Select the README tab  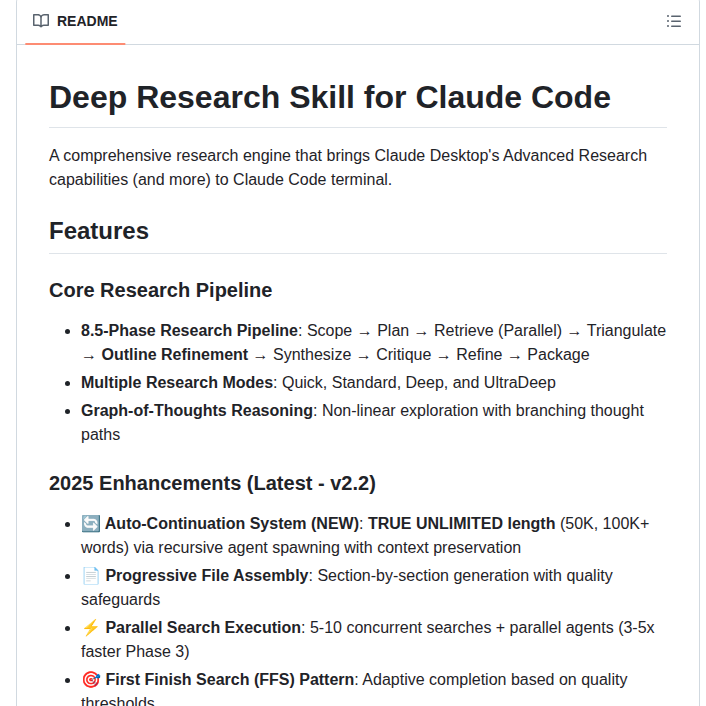75,21
